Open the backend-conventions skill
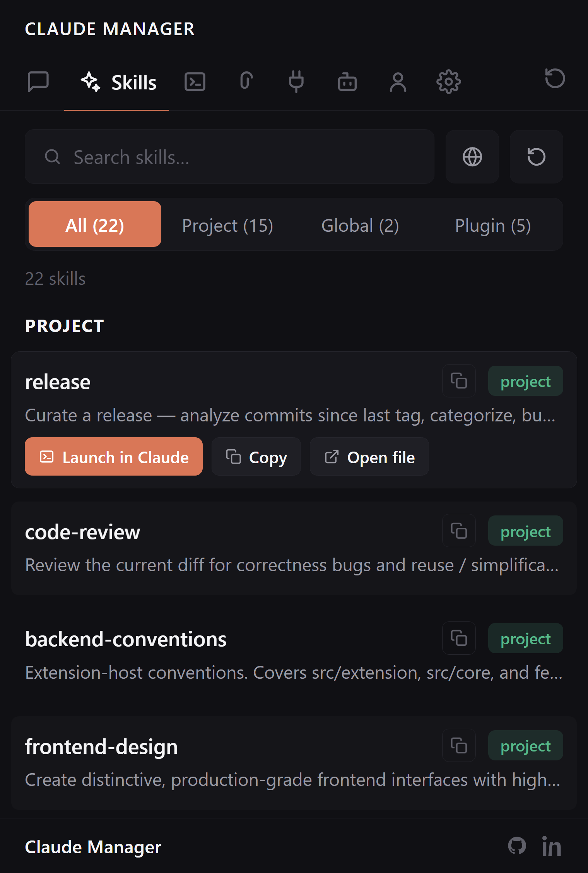588x873 pixels. click(x=294, y=656)
